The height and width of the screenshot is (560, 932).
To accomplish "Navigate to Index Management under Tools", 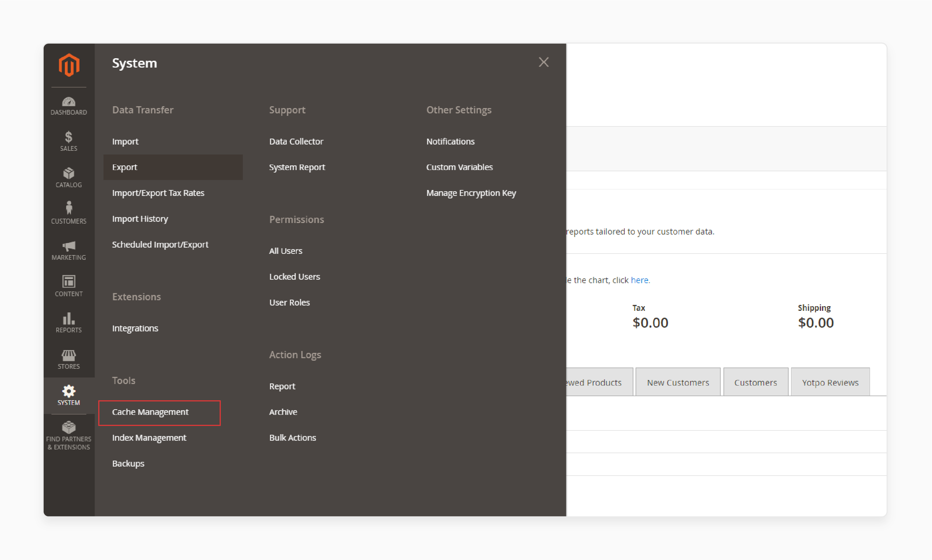I will pyautogui.click(x=149, y=438).
